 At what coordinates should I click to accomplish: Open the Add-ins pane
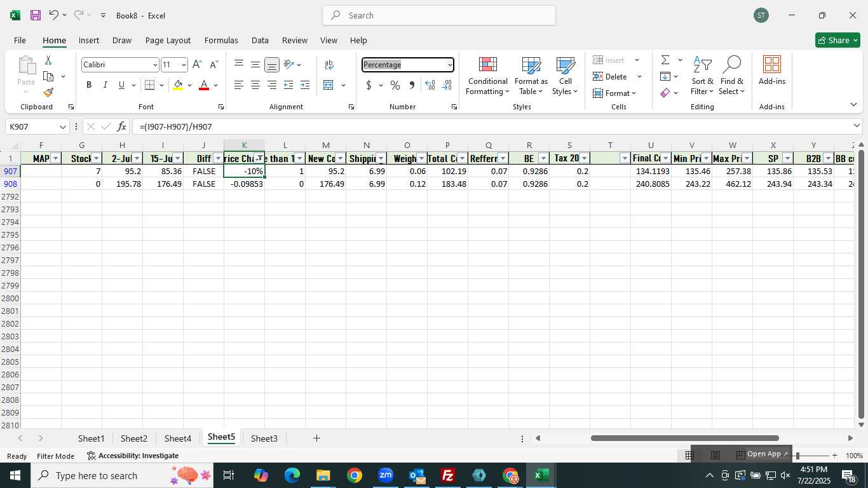(772, 71)
